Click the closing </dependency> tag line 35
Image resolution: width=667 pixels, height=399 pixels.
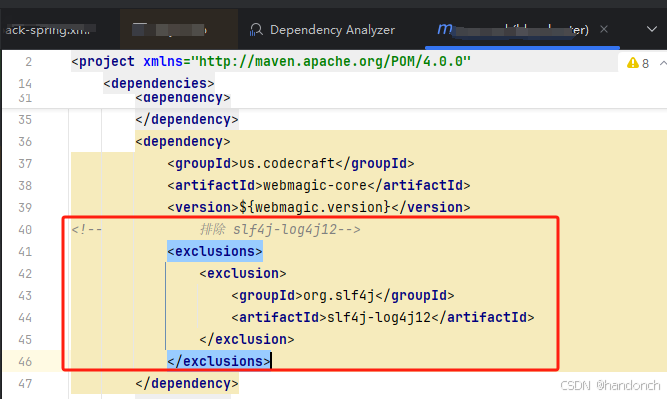pos(187,120)
